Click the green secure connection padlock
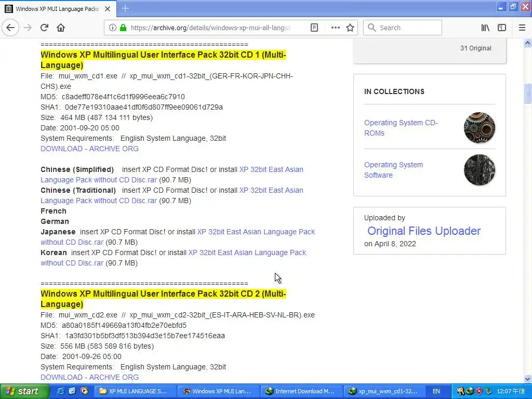Image resolution: width=532 pixels, height=399 pixels. 123,28
